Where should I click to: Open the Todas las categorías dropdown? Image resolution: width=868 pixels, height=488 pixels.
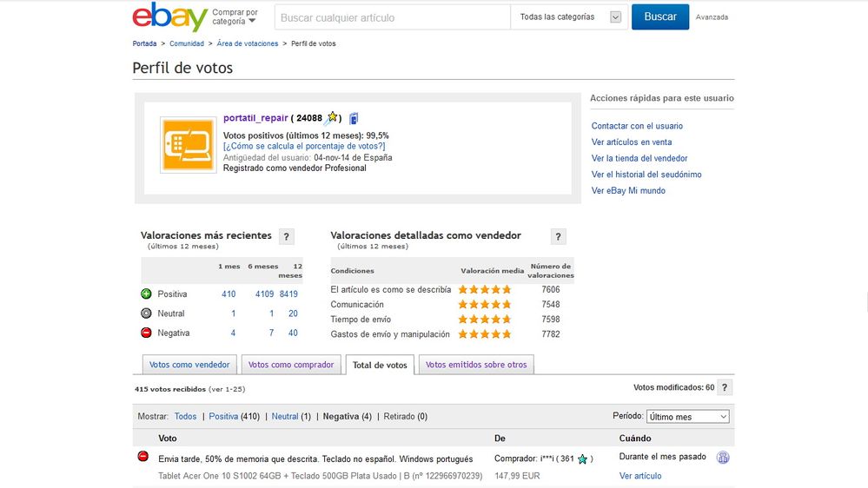(x=569, y=17)
